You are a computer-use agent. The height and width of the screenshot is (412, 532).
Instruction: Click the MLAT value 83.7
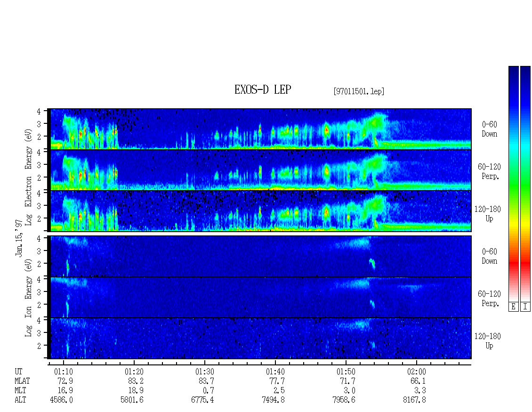206,381
